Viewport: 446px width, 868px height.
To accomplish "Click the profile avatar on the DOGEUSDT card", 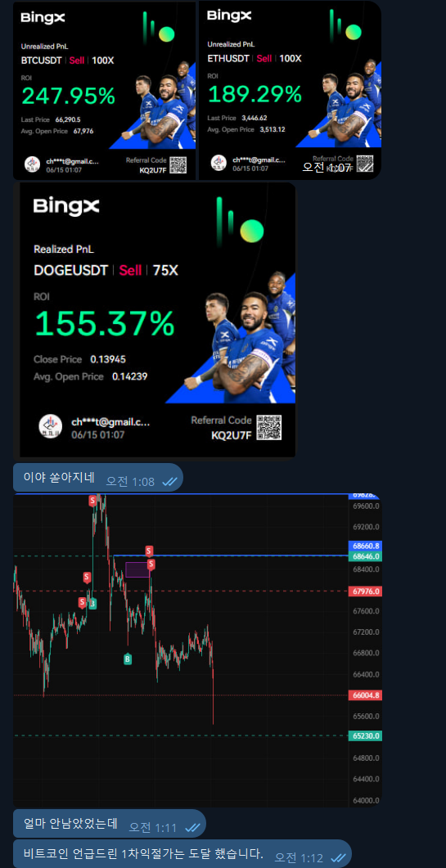I will point(51,426).
